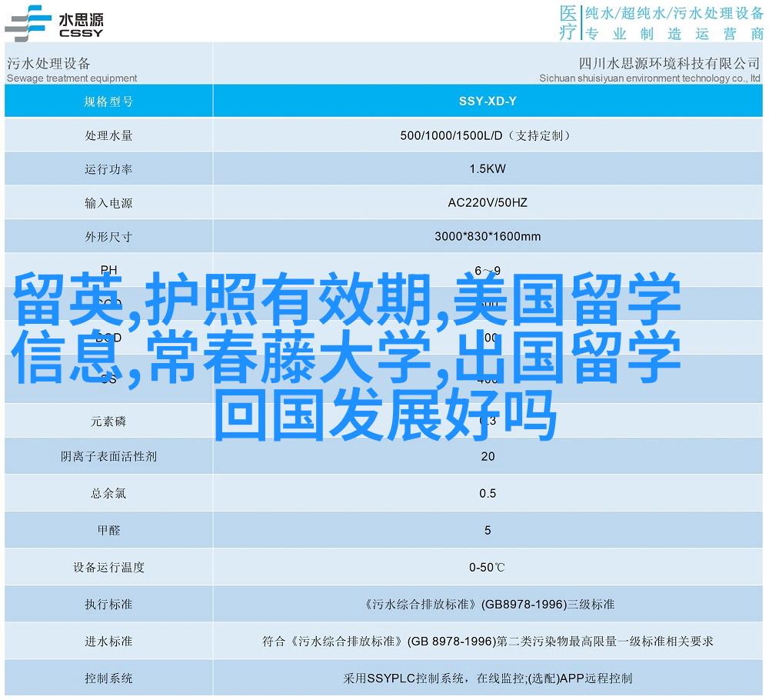Viewport: 769px width, 700px height.
Task: Click the 设备运行温度 row label
Action: [108, 568]
